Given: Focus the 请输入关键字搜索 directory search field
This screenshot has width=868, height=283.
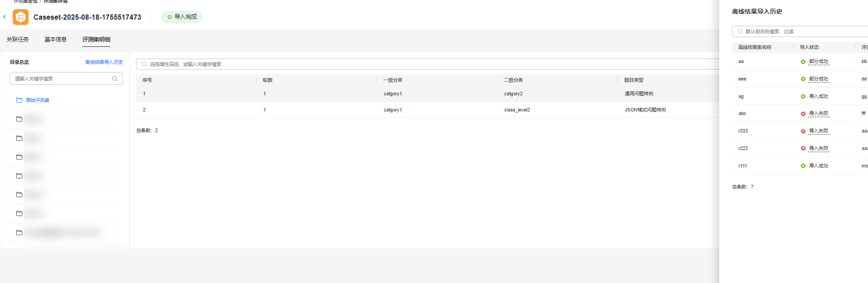Looking at the screenshot, I should (x=66, y=79).
